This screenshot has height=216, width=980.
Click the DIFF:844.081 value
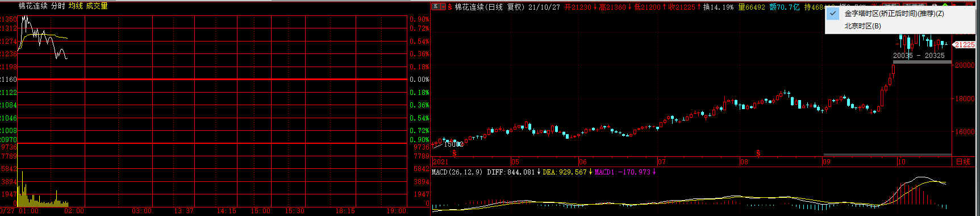[x=511, y=172]
